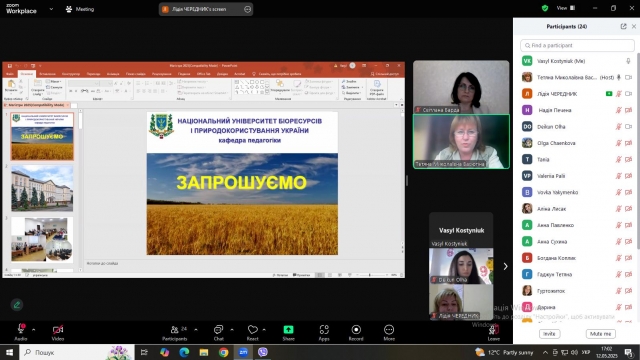Click camera-off icon for Taïa

(x=629, y=160)
